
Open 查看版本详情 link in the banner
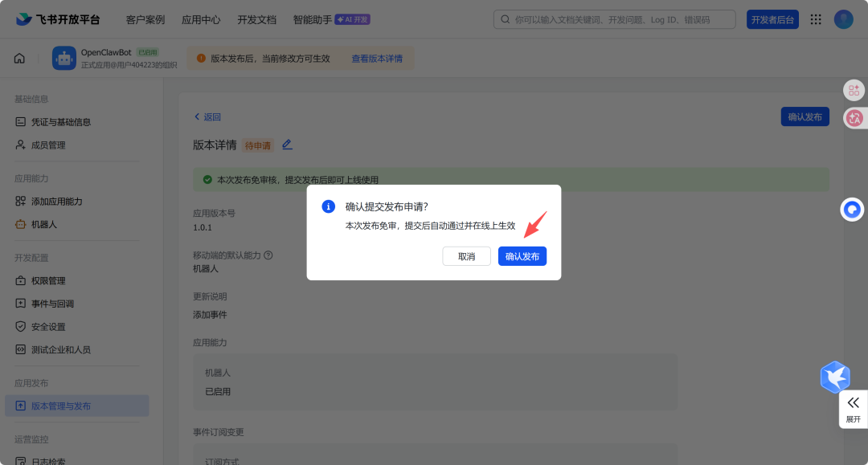[377, 58]
